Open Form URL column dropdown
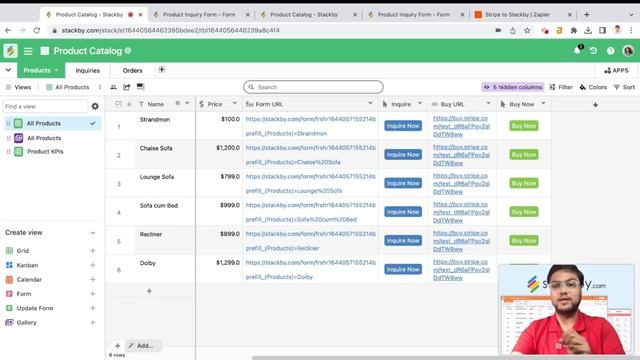The image size is (640, 360). coord(370,104)
